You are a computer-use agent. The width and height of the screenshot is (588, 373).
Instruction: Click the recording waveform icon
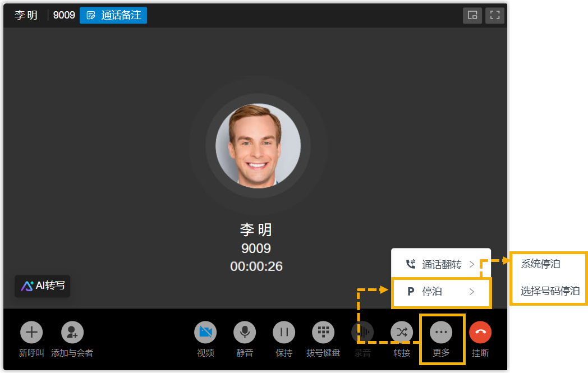tap(362, 332)
